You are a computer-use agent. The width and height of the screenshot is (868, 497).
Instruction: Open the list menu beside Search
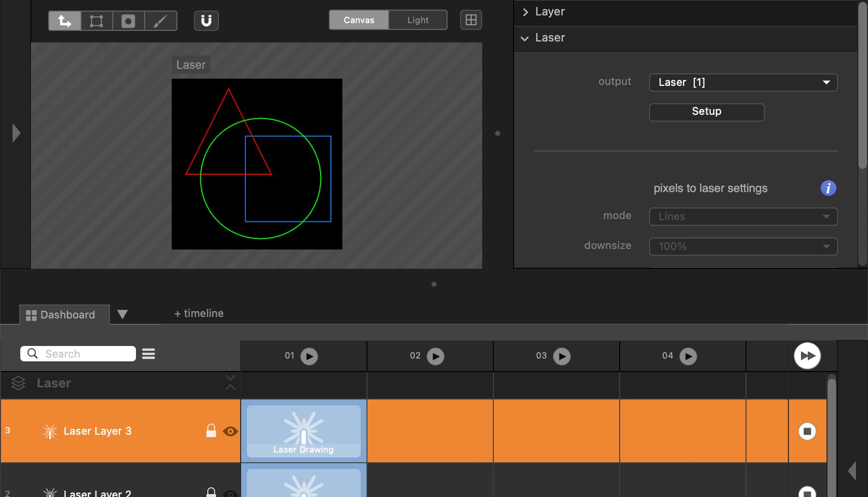click(x=149, y=354)
